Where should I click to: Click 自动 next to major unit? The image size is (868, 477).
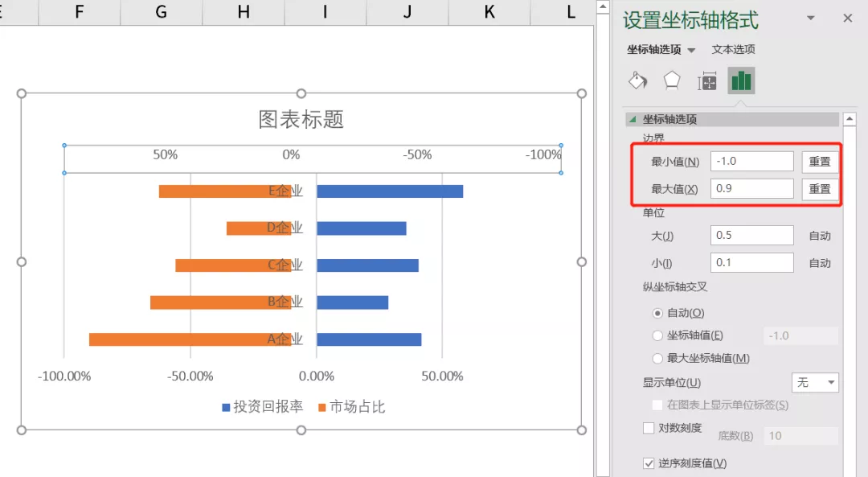point(819,236)
